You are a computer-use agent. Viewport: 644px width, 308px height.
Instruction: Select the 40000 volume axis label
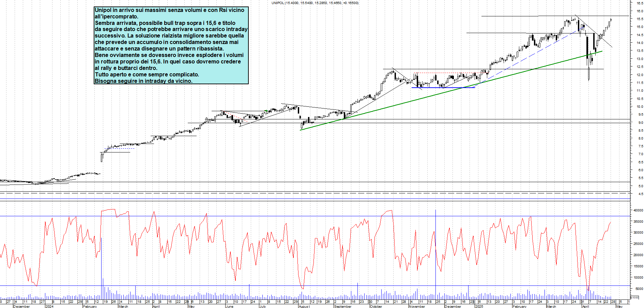click(638, 210)
